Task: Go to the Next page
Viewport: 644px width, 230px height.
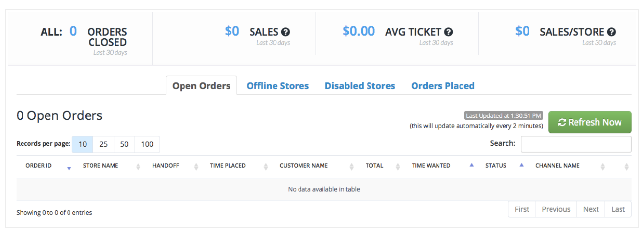Action: [x=591, y=209]
